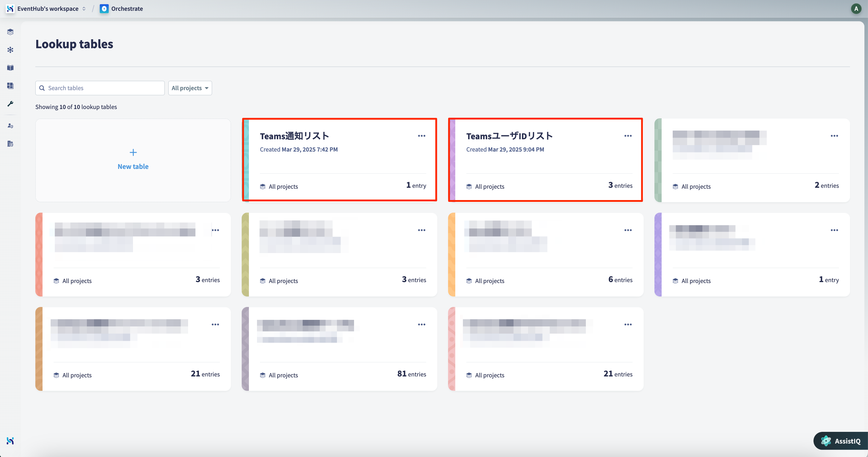The height and width of the screenshot is (457, 868).
Task: Open the open-book library icon in sidebar
Action: pyautogui.click(x=10, y=68)
